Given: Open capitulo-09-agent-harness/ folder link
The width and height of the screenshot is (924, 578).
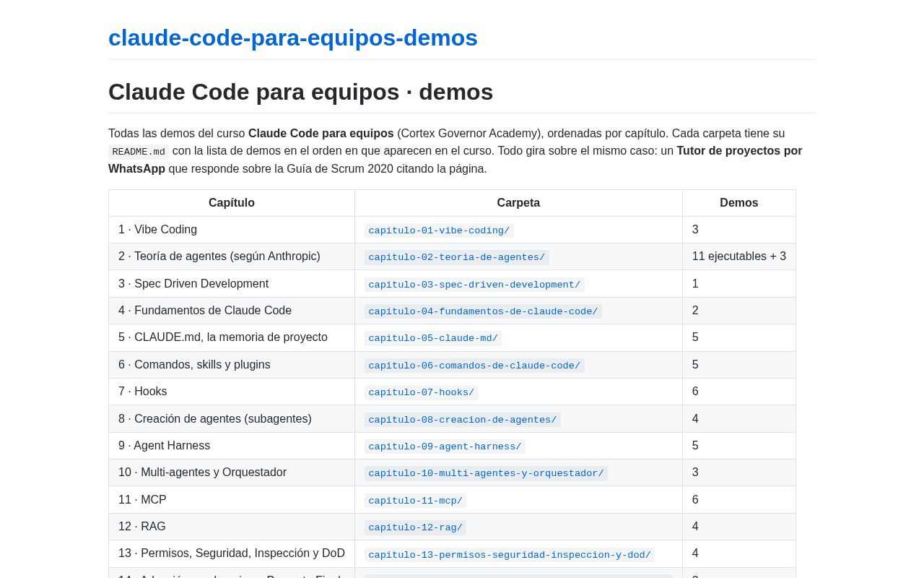Looking at the screenshot, I should 445,447.
